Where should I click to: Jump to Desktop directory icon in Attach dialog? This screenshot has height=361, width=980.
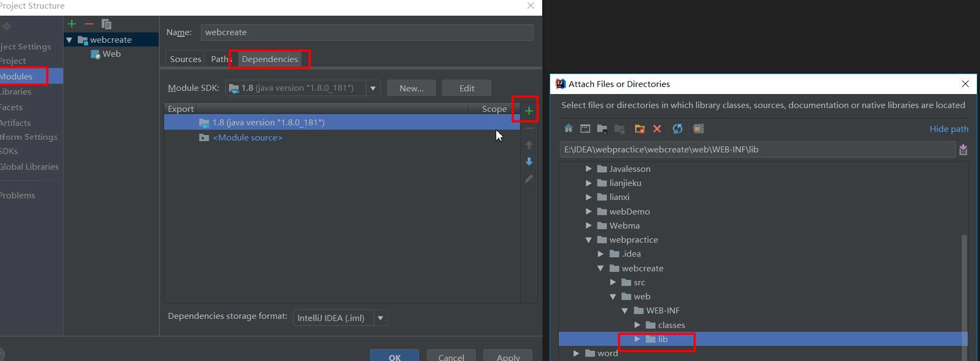point(585,129)
